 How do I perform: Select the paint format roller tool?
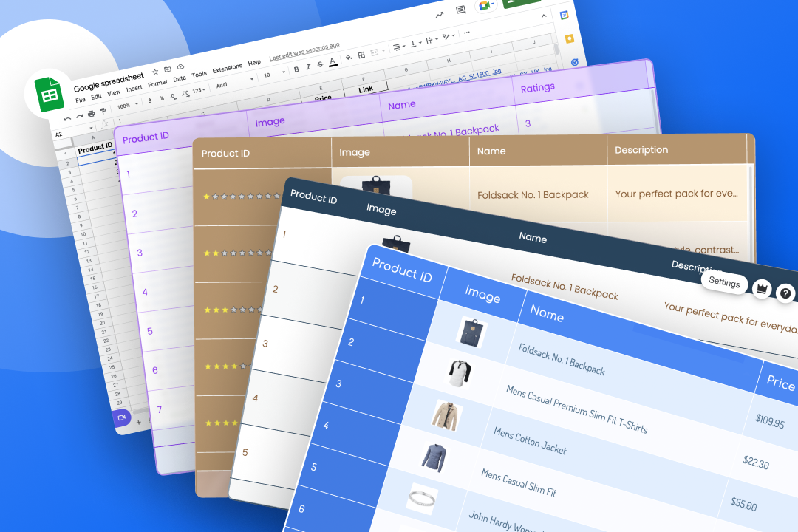click(103, 111)
